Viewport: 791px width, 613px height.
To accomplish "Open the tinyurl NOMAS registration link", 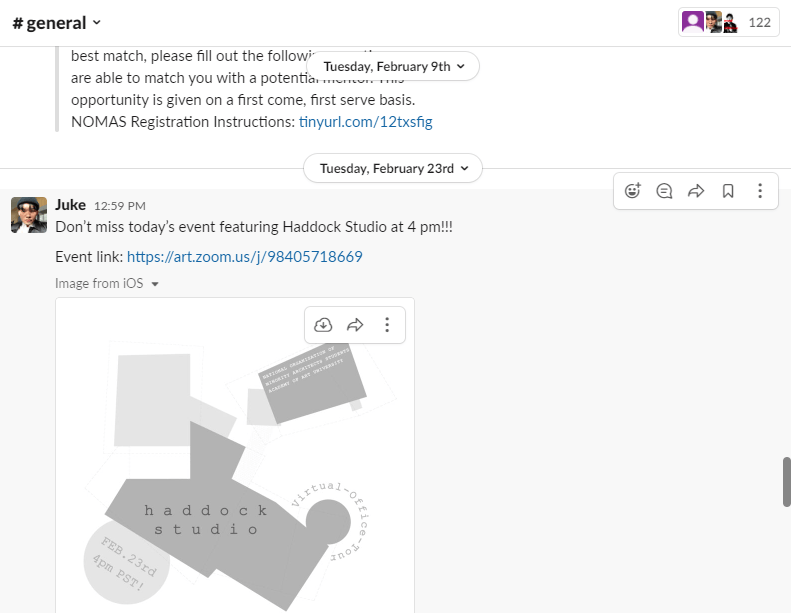I will [x=365, y=122].
